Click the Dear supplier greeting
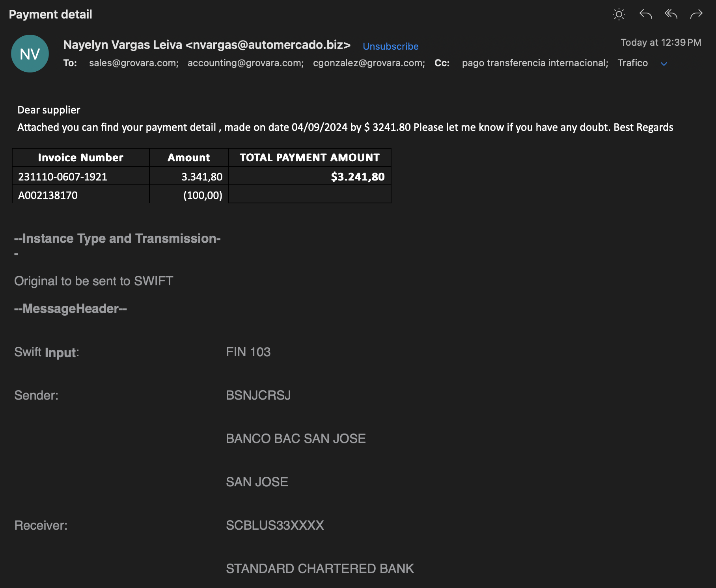This screenshot has width=716, height=588. coord(49,110)
